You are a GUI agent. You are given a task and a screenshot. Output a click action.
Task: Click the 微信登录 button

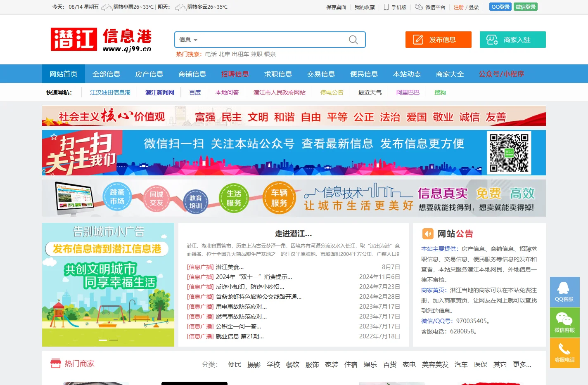click(x=526, y=7)
